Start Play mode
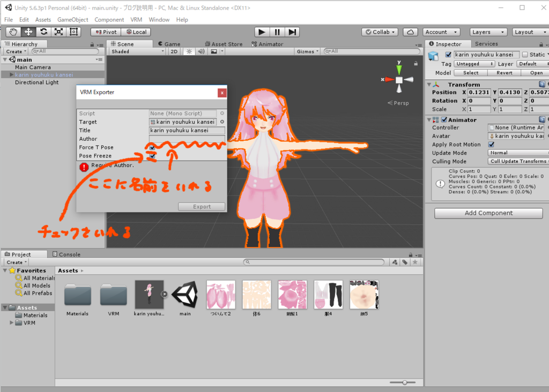The width and height of the screenshot is (549, 392). (x=262, y=32)
